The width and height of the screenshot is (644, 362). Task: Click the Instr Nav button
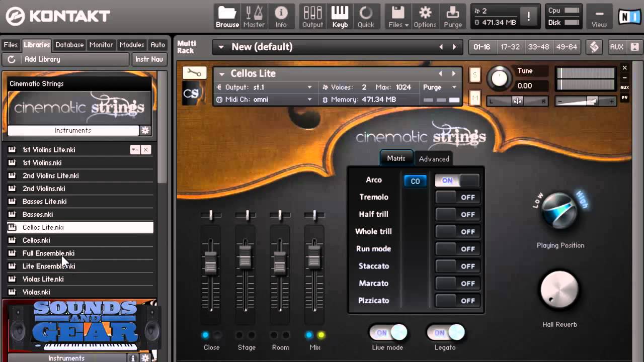[149, 59]
